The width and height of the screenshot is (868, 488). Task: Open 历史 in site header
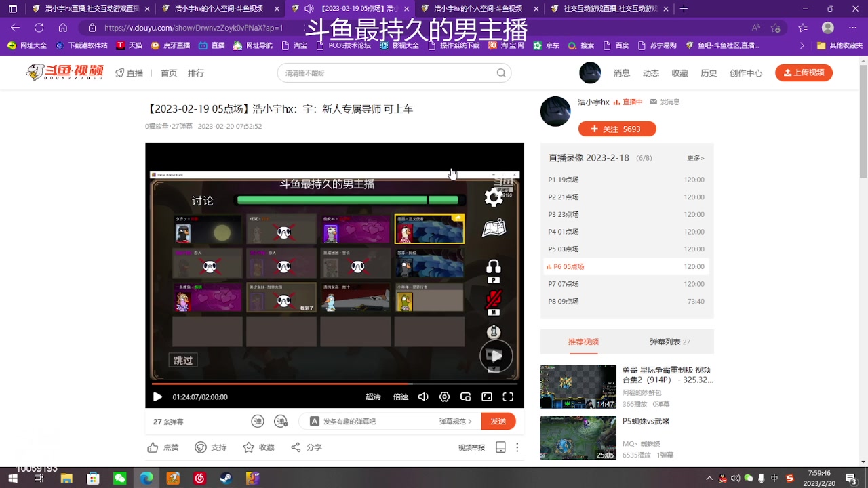pos(709,73)
